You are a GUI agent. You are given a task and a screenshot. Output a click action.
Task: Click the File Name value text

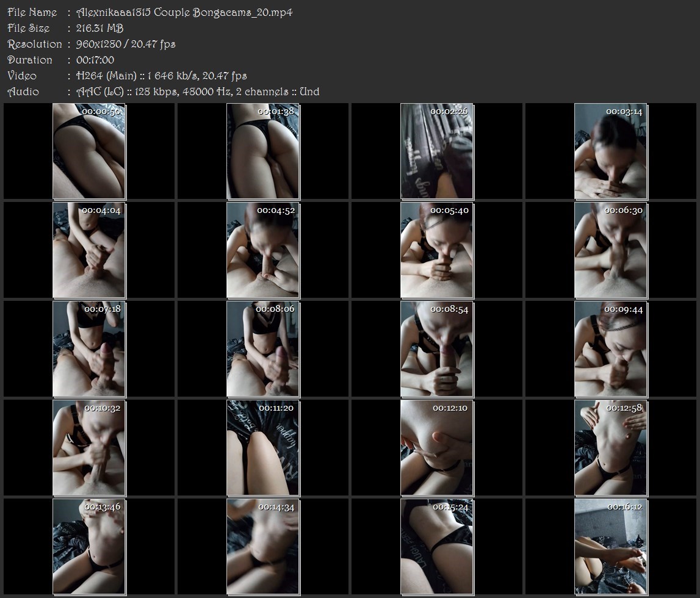[x=184, y=12]
